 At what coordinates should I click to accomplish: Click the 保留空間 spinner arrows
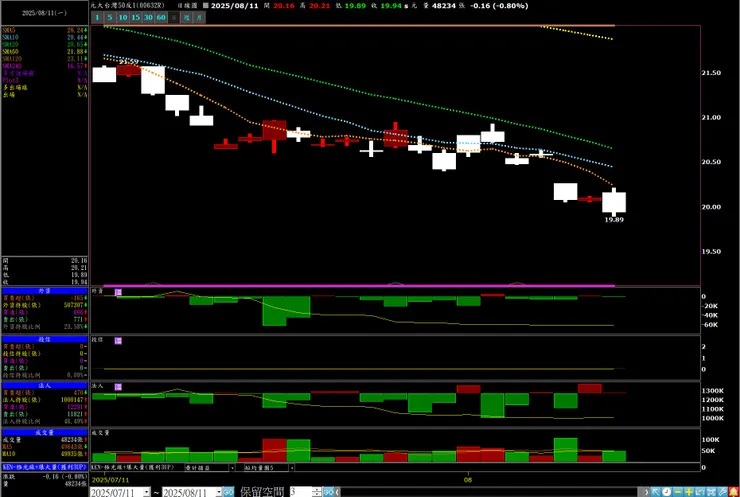coord(317,492)
